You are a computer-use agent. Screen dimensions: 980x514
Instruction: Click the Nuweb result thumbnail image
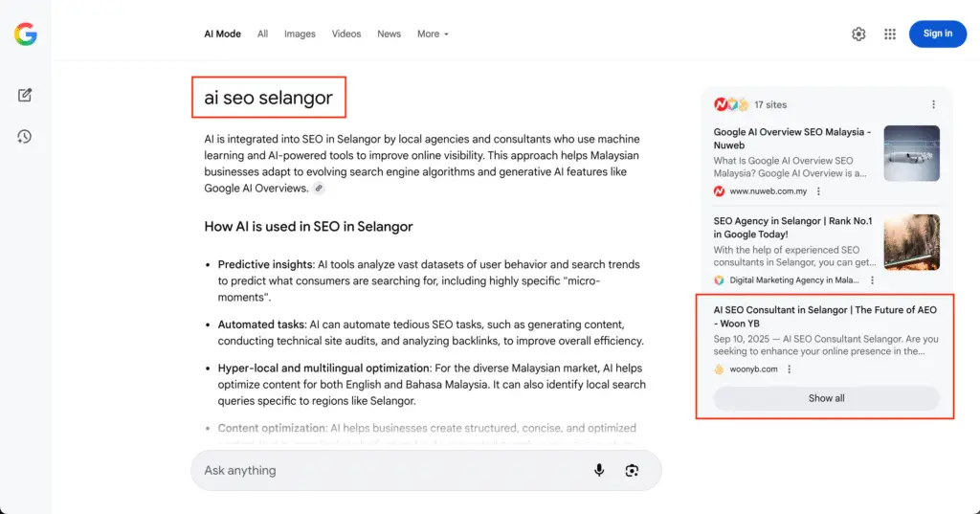(x=911, y=153)
